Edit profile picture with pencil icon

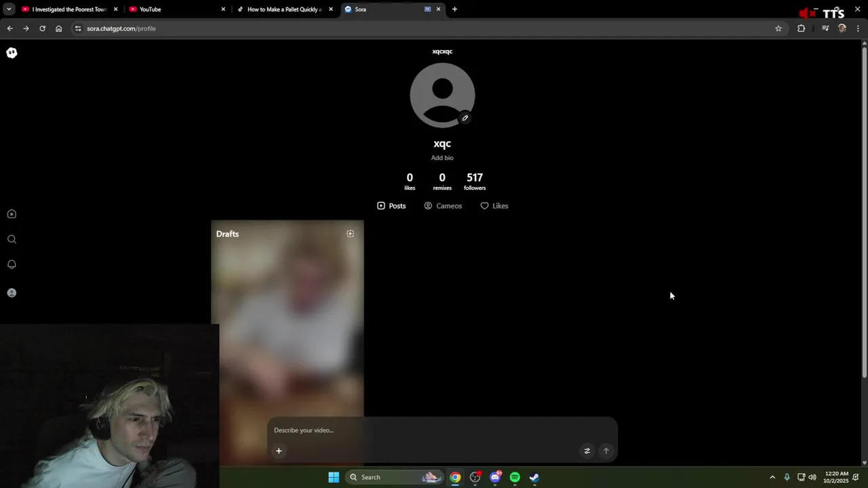pyautogui.click(x=465, y=118)
